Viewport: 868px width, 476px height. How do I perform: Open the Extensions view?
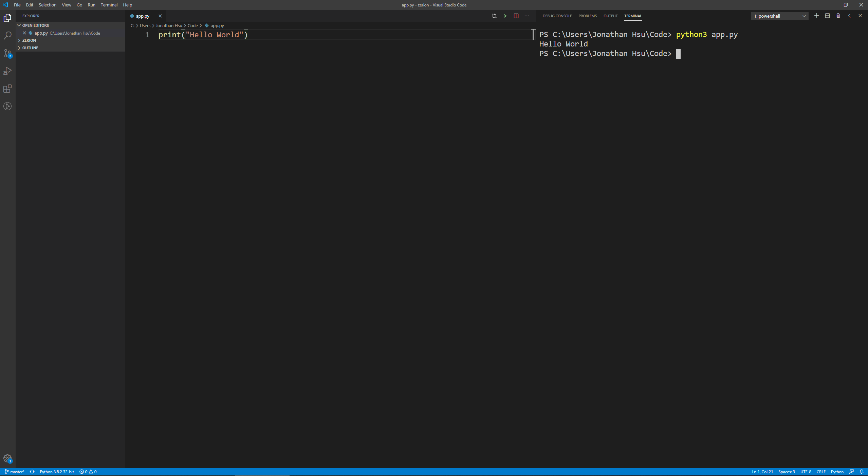[x=7, y=89]
